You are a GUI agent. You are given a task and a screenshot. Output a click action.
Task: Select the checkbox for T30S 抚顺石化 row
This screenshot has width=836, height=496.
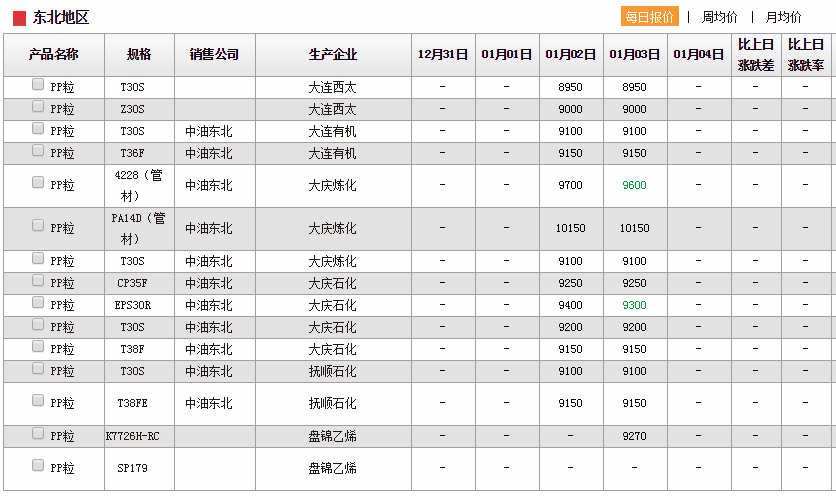38,369
